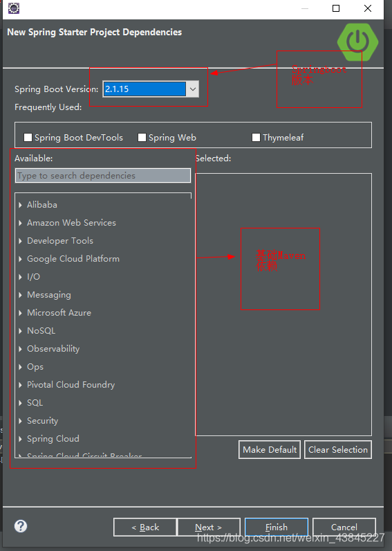Go to the Next wizard page
This screenshot has height=551, width=392.
pos(209,527)
